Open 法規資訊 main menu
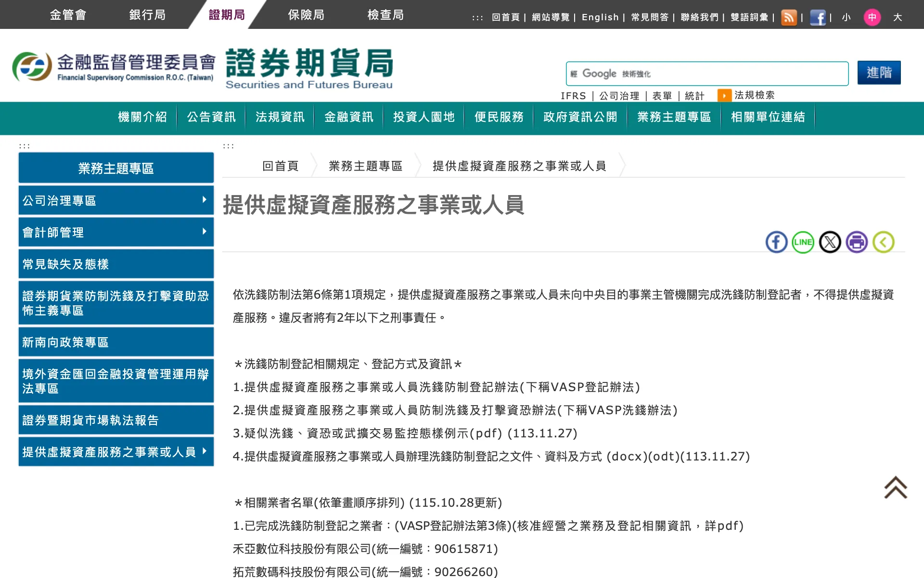The width and height of the screenshot is (924, 578). point(280,117)
